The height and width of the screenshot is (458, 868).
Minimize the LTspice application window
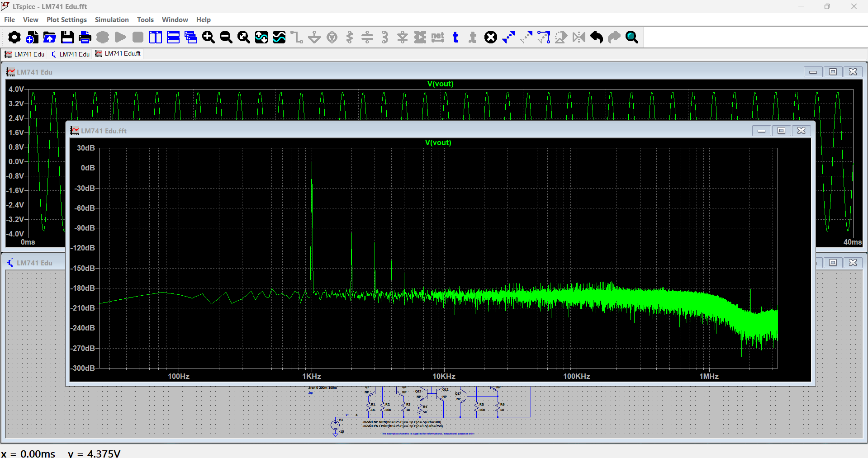[801, 6]
